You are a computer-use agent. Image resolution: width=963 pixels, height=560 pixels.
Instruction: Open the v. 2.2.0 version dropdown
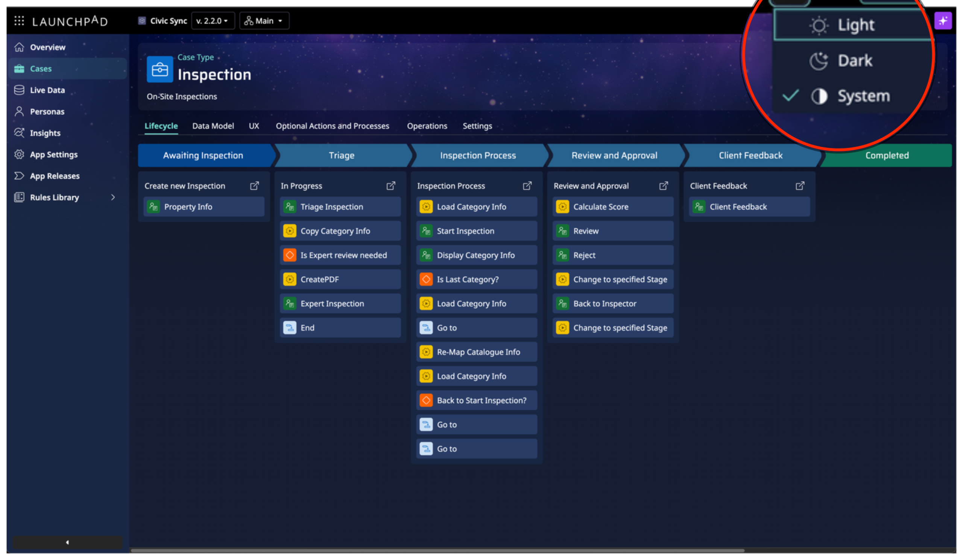click(213, 21)
